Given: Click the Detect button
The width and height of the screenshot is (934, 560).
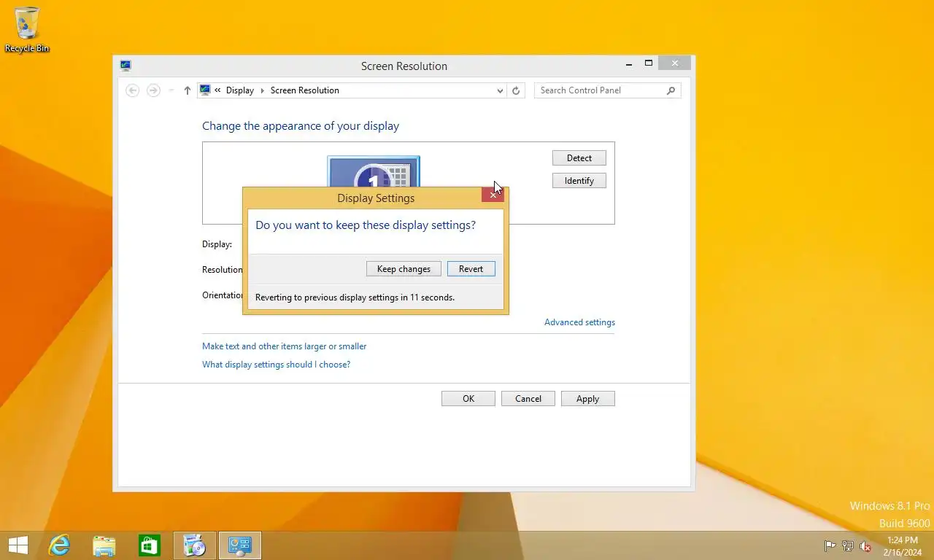Looking at the screenshot, I should [579, 158].
